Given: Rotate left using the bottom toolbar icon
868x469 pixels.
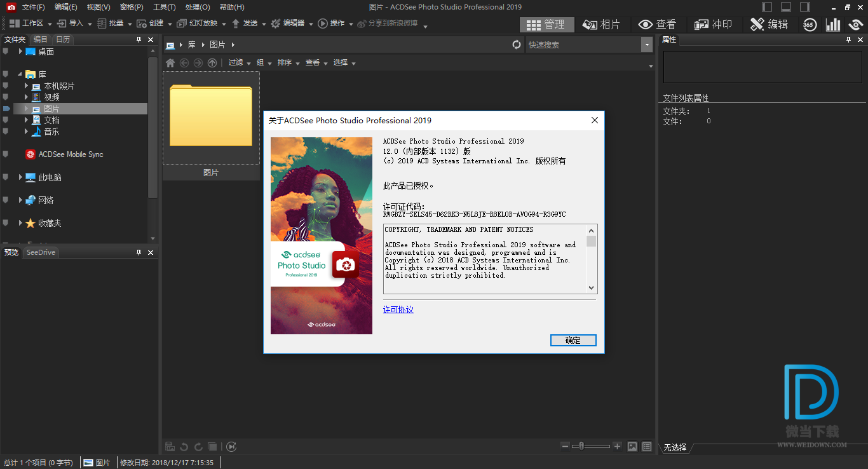Looking at the screenshot, I should click(x=184, y=447).
